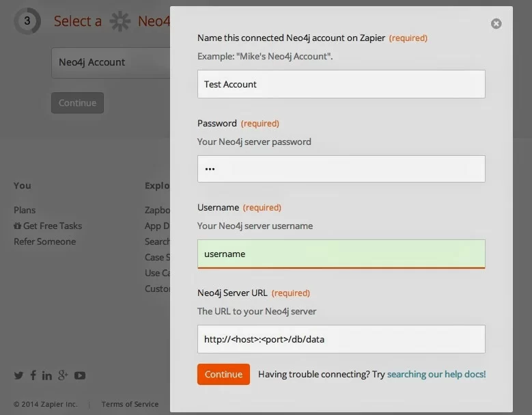The image size is (532, 415).
Task: Click the Neo4j Server URL field
Action: point(341,339)
